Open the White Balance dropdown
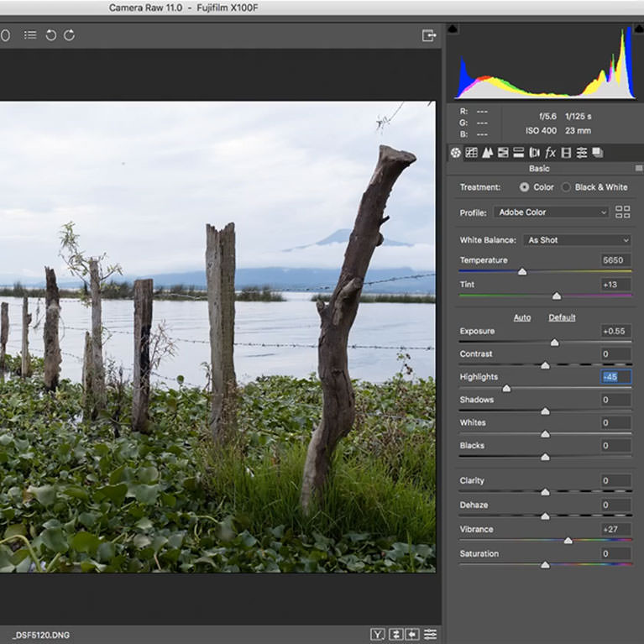The height and width of the screenshot is (644, 644). click(576, 240)
